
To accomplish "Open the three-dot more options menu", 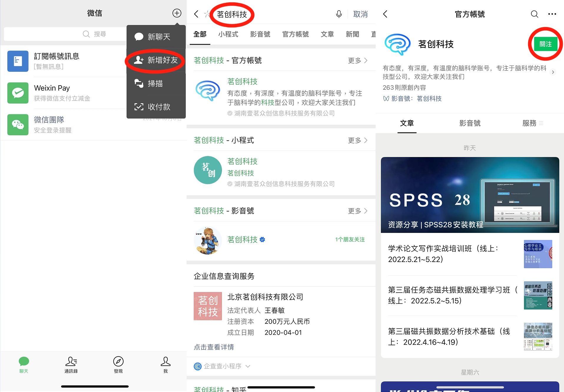I will click(552, 14).
